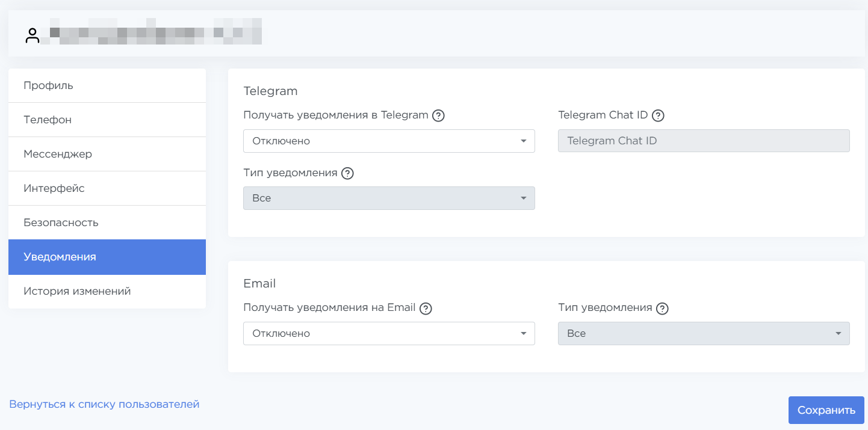Switch to the Мессенджер section
Image resolution: width=868 pixels, height=430 pixels.
(107, 154)
